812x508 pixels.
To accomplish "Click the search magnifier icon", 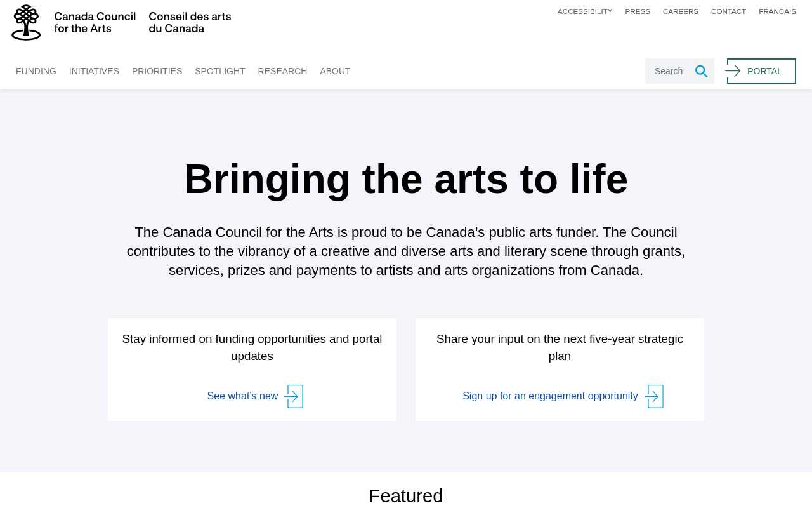I will coord(701,71).
